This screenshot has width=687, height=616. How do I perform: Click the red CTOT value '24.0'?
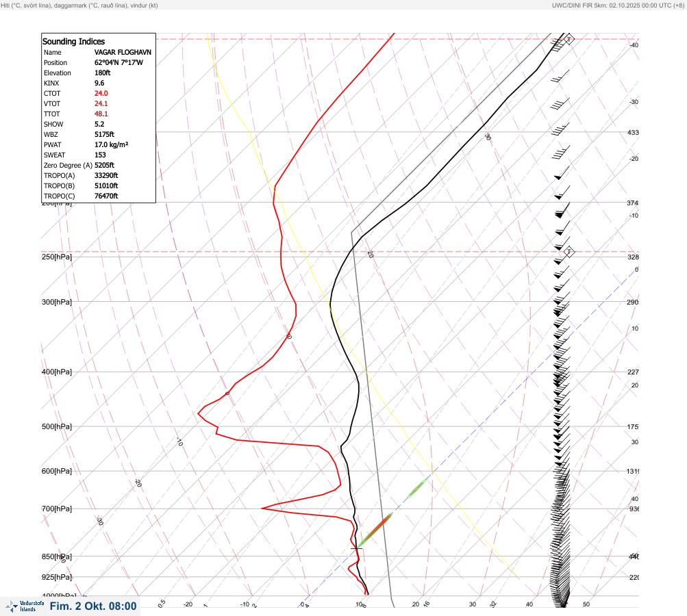point(101,93)
